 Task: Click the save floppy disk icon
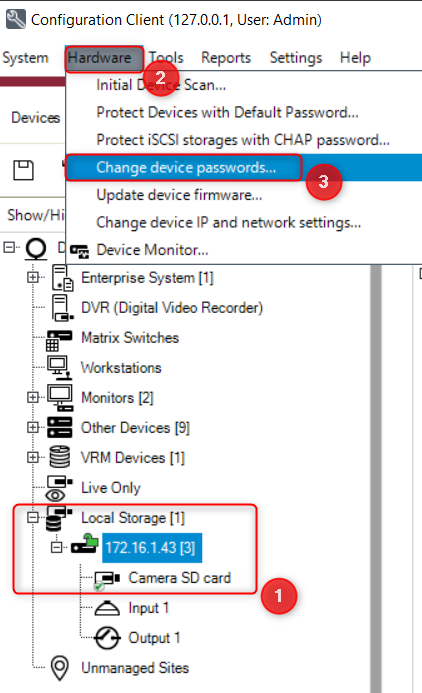23,170
